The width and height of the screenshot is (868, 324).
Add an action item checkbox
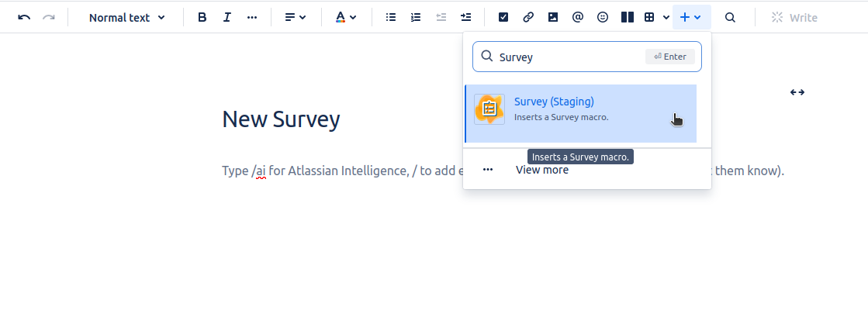point(503,17)
